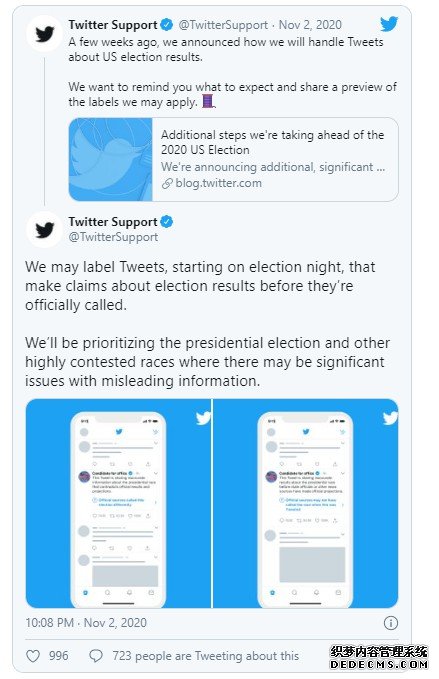Open 'Additional steps we're taking' article title
439x679 pixels.
pos(272,142)
